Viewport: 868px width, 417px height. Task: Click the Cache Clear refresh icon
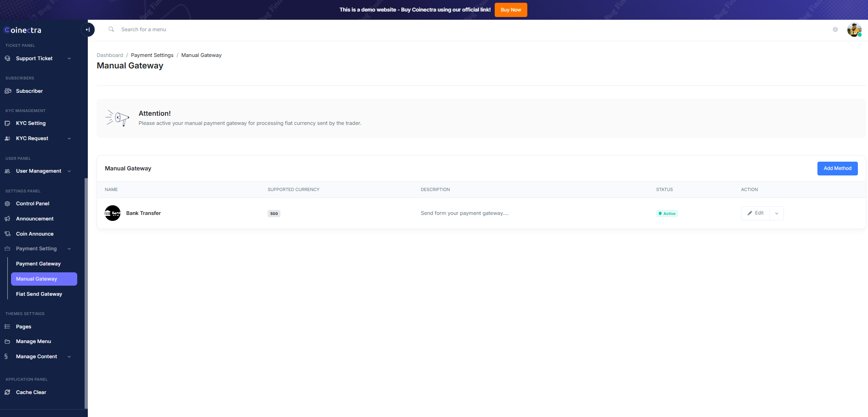[x=7, y=392]
